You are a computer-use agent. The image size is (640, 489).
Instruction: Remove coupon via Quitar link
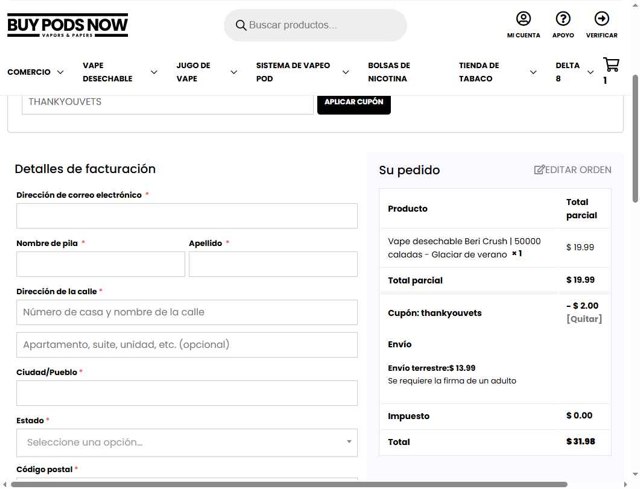coord(583,319)
